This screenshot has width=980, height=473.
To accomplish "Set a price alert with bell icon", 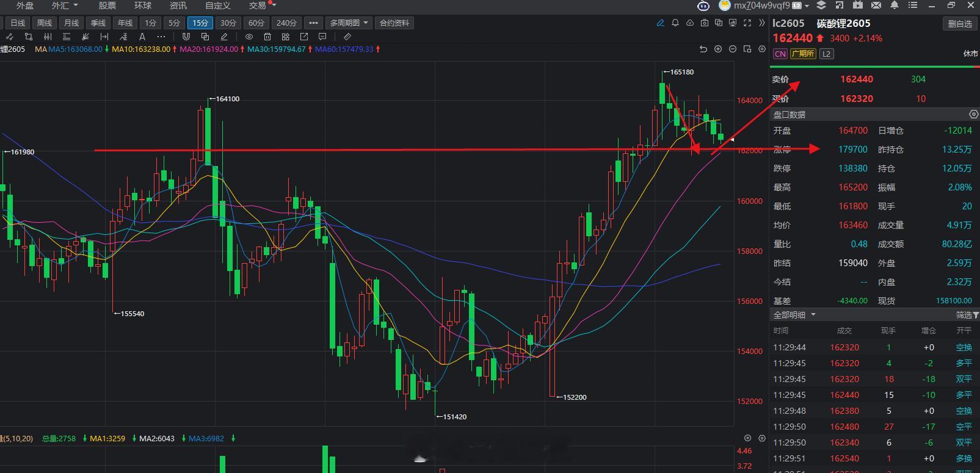I will [675, 23].
